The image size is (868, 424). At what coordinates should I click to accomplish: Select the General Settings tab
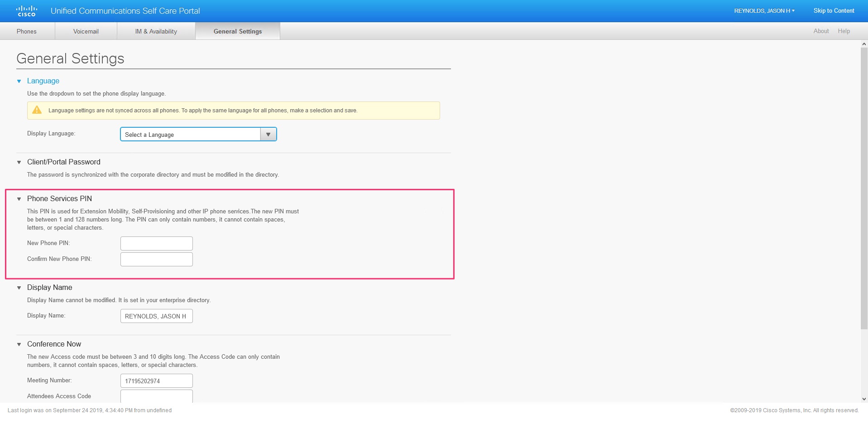(238, 31)
